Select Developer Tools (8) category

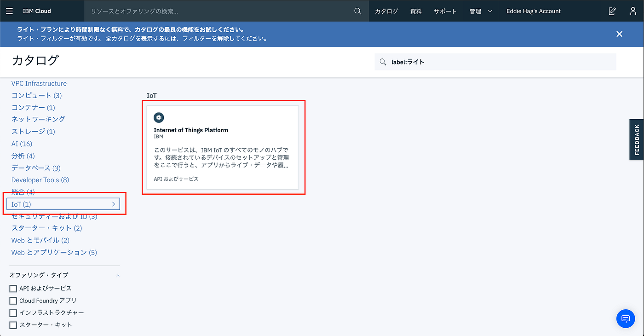[40, 180]
